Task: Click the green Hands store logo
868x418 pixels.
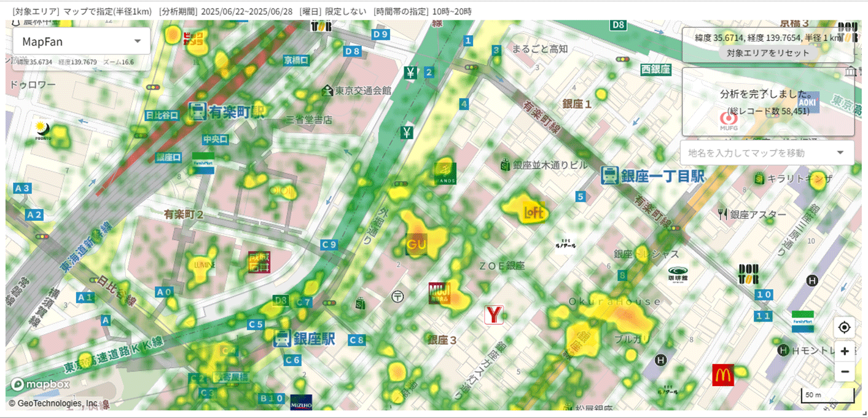Action: [445, 173]
